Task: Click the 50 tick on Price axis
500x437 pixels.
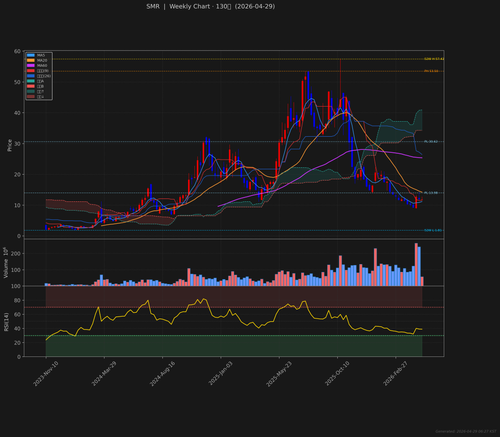Action: pos(17,82)
